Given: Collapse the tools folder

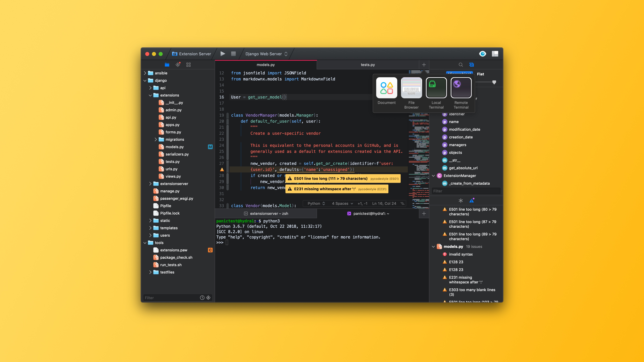Looking at the screenshot, I should click(145, 243).
